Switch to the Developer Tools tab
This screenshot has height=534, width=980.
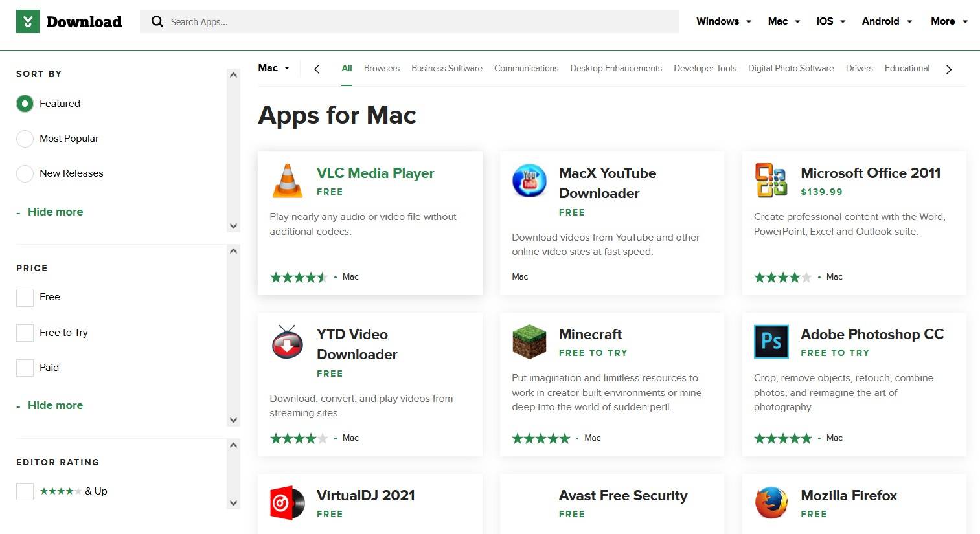click(x=705, y=68)
